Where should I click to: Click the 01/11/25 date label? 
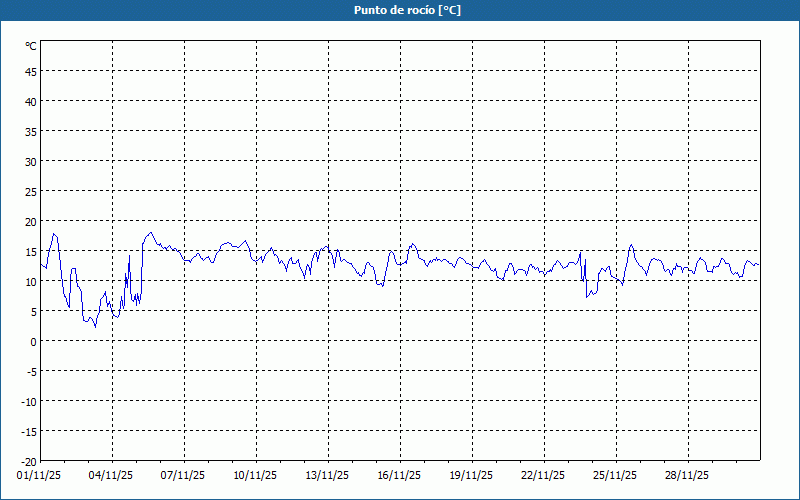coord(39,476)
